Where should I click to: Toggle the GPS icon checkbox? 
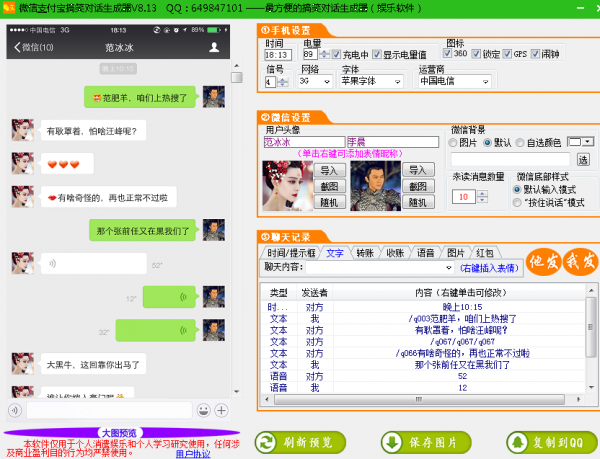click(507, 54)
